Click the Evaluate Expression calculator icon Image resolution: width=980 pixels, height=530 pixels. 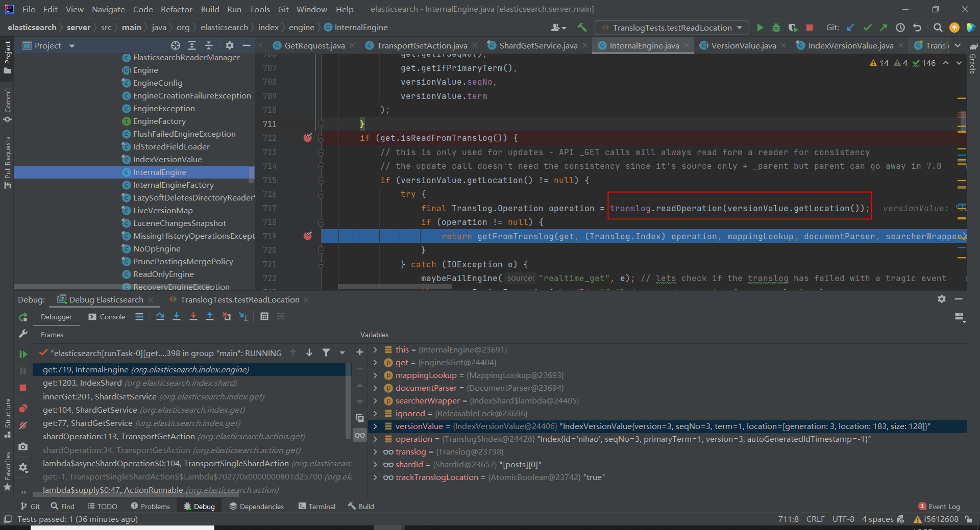pyautogui.click(x=264, y=317)
